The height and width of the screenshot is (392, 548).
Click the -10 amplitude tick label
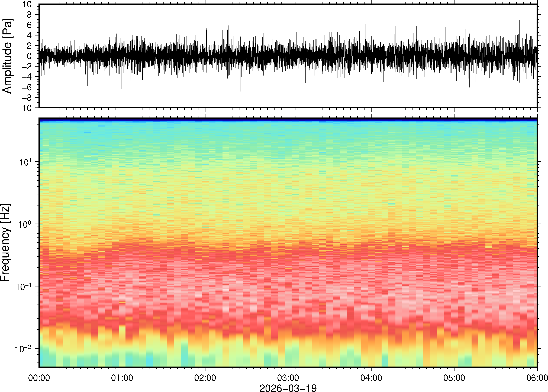tap(24, 108)
